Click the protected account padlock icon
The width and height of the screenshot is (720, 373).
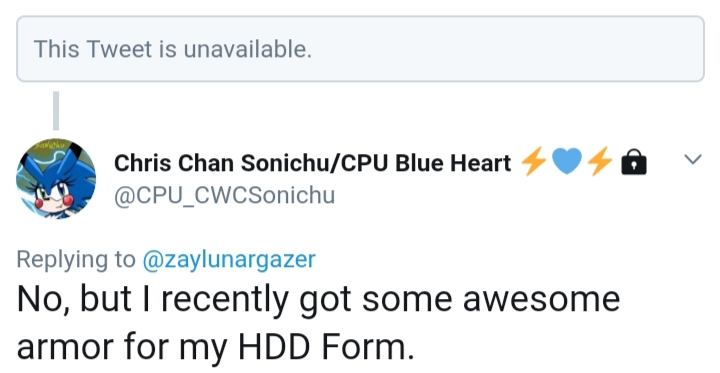(634, 162)
